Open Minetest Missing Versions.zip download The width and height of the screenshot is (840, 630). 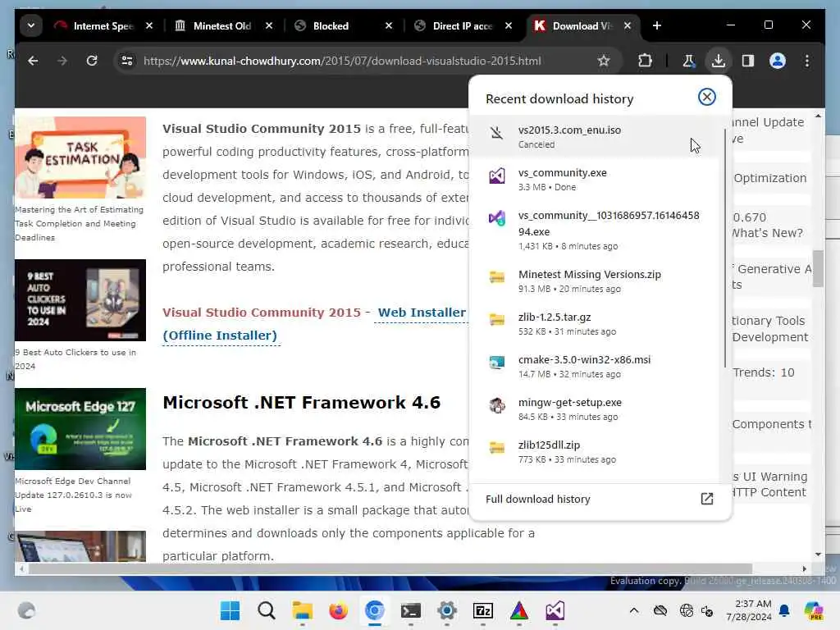596,281
